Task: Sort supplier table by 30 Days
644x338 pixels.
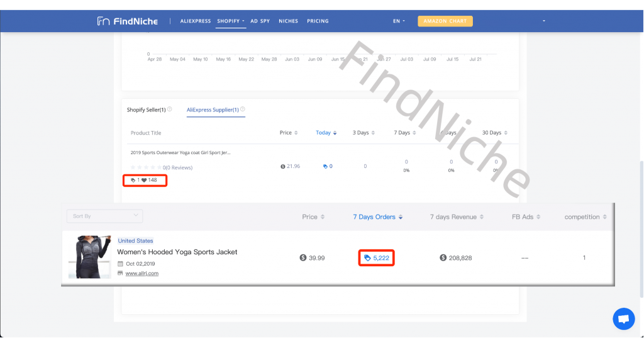Action: tap(494, 133)
